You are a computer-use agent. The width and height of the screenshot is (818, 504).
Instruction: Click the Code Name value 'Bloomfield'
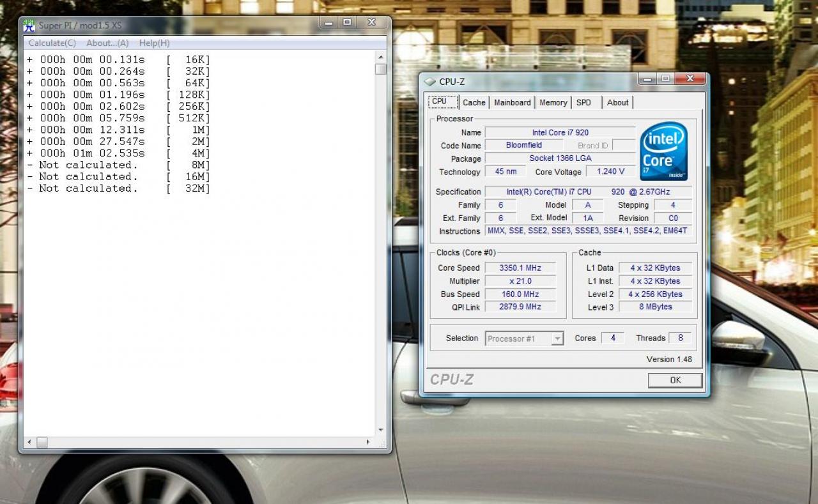(524, 145)
